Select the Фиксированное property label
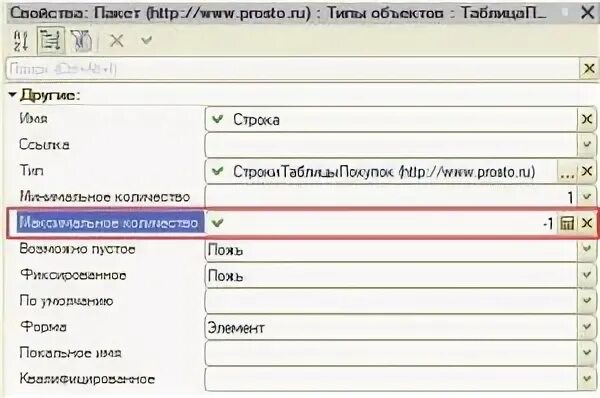600x398 pixels. click(x=73, y=275)
